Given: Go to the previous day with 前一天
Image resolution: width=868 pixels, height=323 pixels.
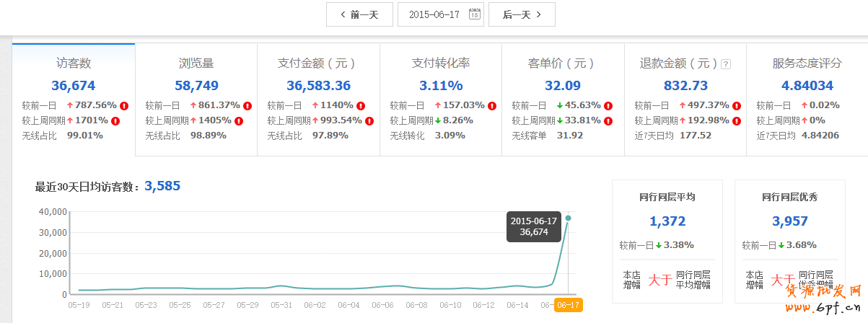Looking at the screenshot, I should (x=359, y=14).
